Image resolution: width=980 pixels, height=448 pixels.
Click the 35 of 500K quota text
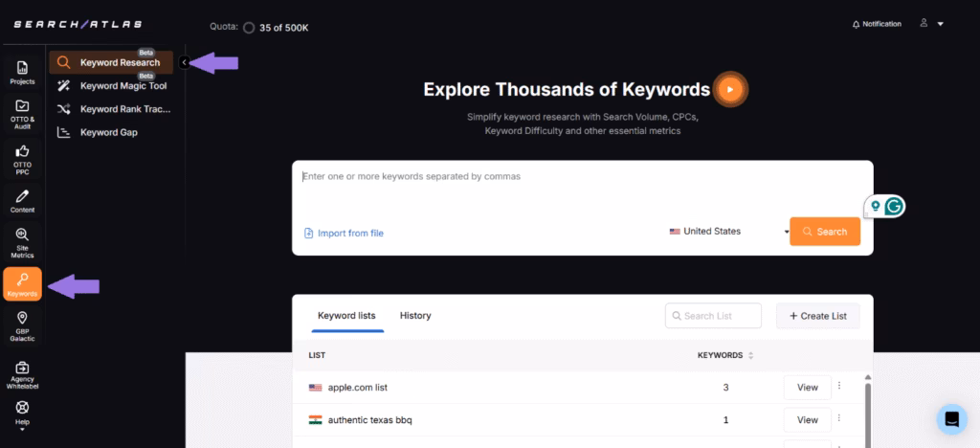283,28
